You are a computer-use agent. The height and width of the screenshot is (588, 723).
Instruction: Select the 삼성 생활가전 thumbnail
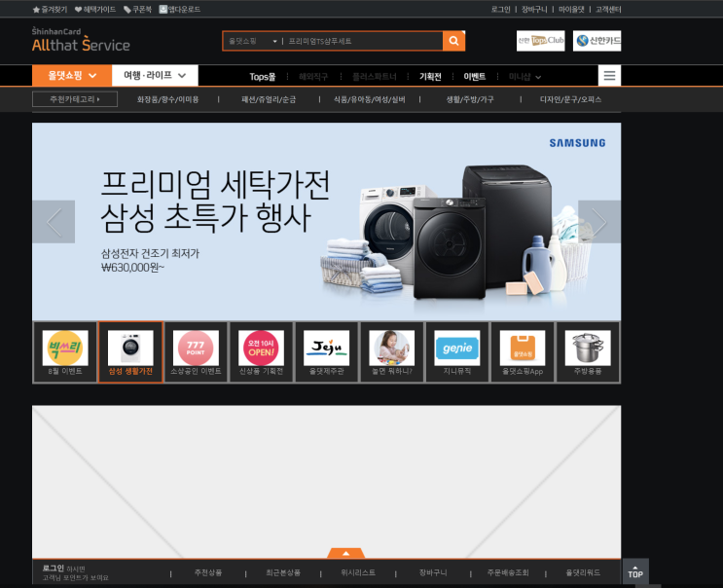(x=130, y=352)
